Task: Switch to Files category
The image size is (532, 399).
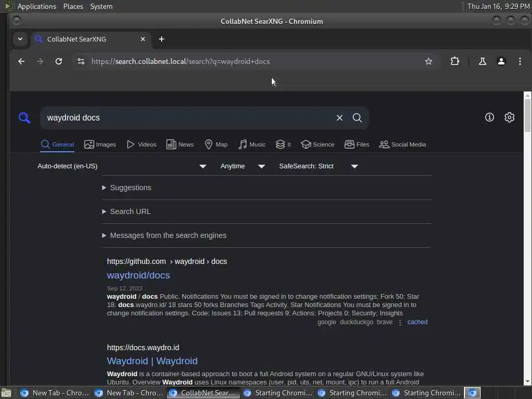Action: pos(356,144)
